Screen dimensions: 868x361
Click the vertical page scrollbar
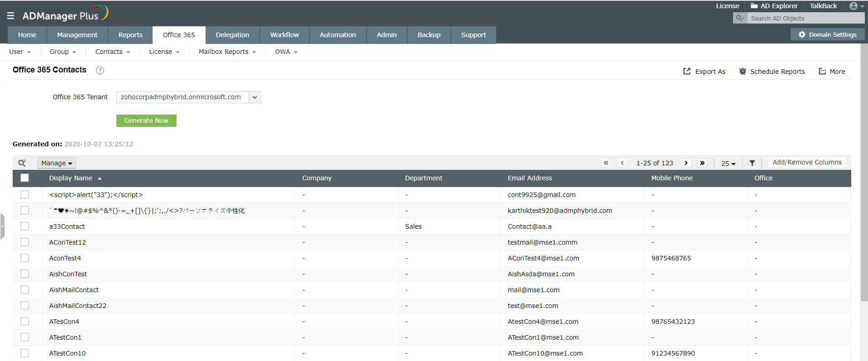point(864,172)
